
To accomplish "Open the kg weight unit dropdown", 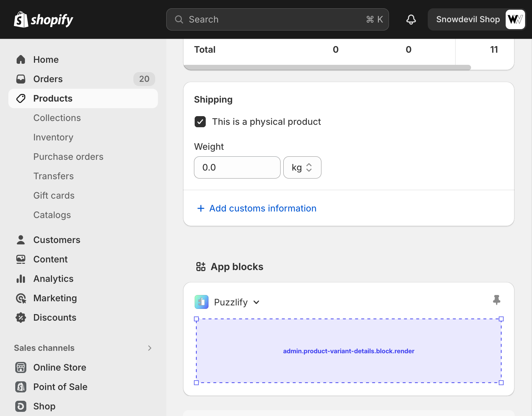I will (x=302, y=167).
